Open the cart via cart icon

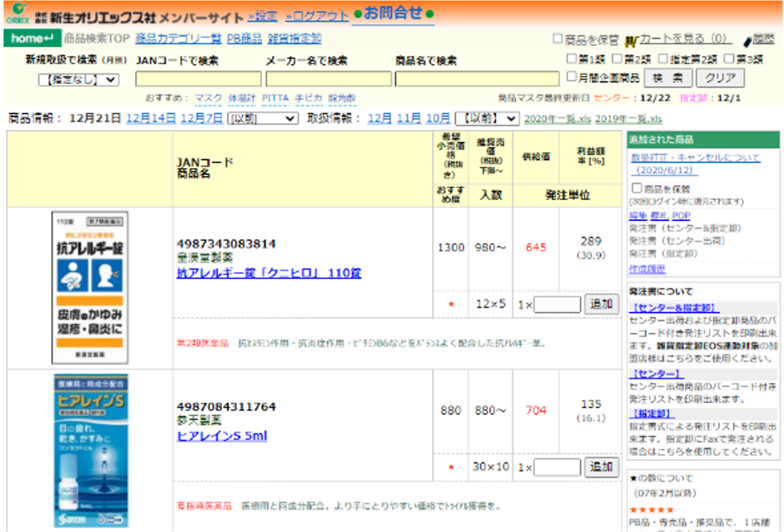coord(631,41)
